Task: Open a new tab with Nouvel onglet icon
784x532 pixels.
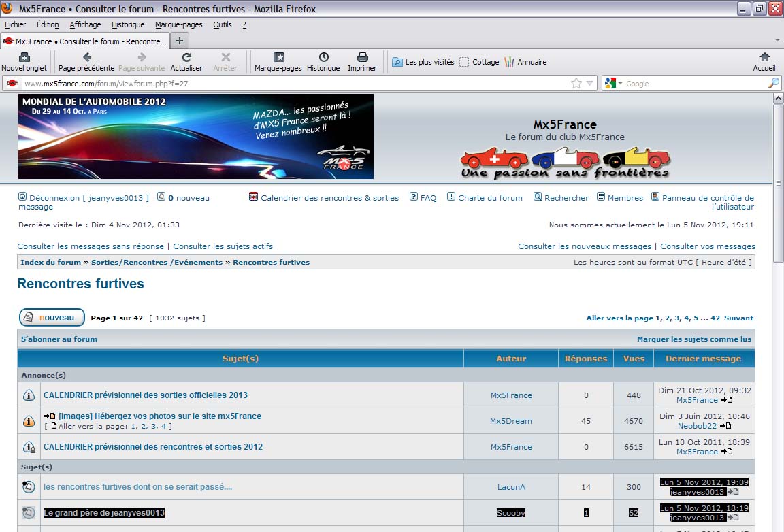Action: (24, 57)
